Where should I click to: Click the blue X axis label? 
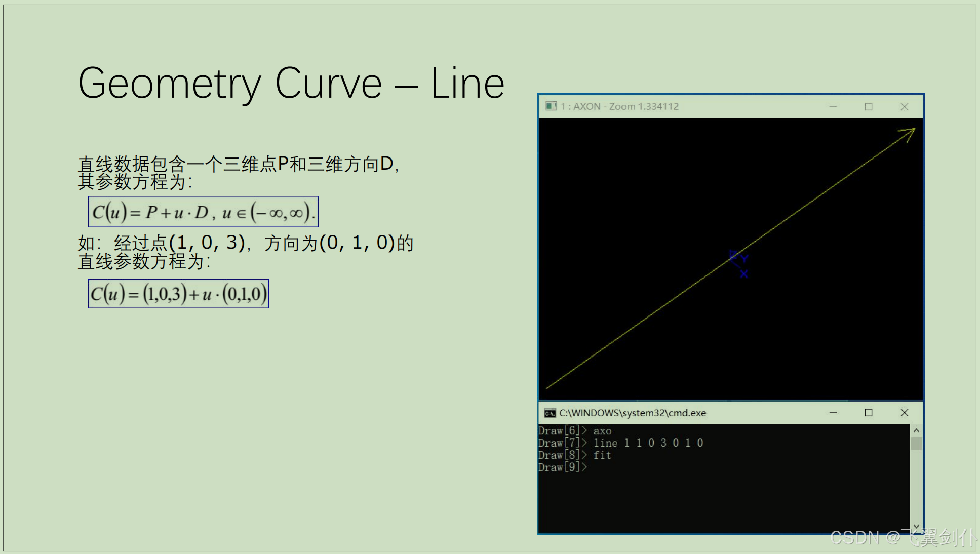[x=743, y=274]
